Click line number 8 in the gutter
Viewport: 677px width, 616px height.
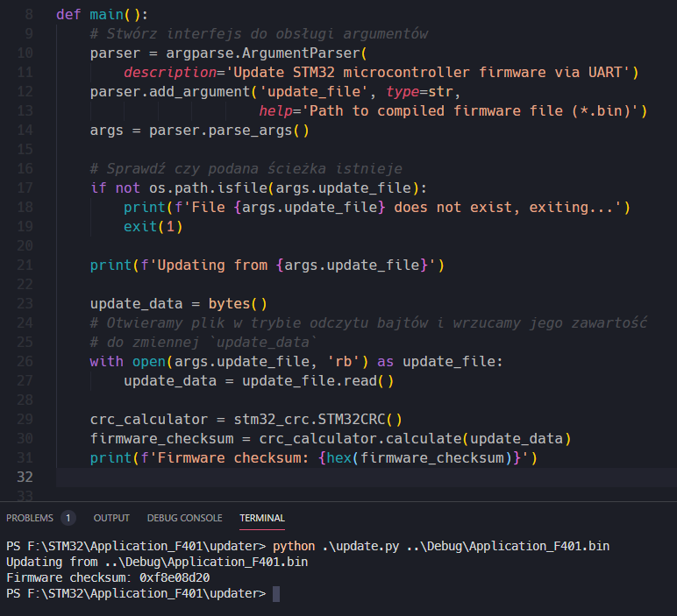29,15
